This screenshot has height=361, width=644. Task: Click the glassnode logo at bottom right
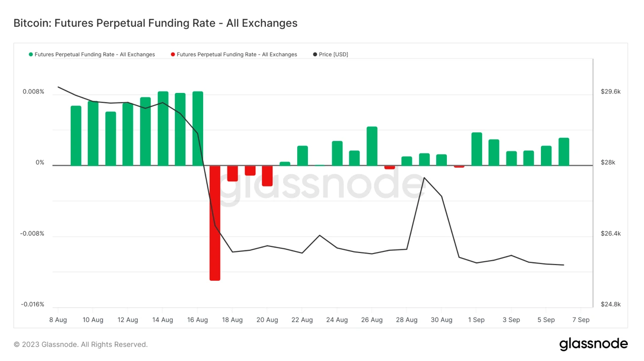pos(593,344)
